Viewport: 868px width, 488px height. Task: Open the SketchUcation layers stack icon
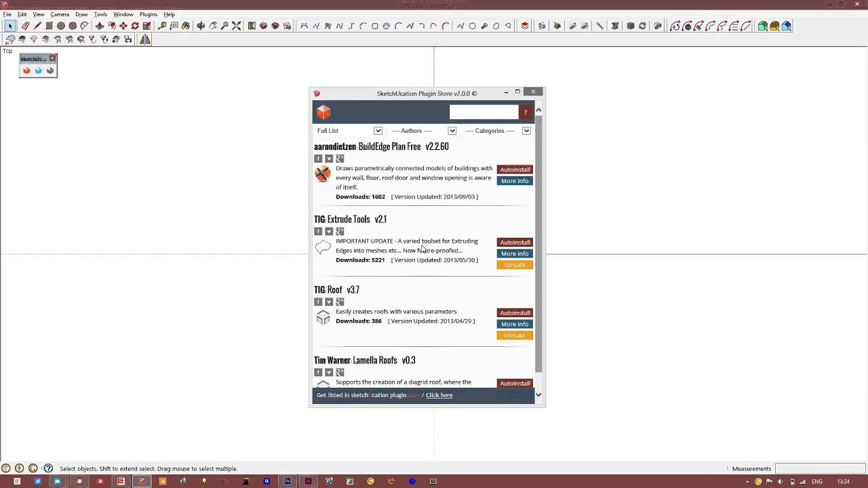click(x=525, y=26)
